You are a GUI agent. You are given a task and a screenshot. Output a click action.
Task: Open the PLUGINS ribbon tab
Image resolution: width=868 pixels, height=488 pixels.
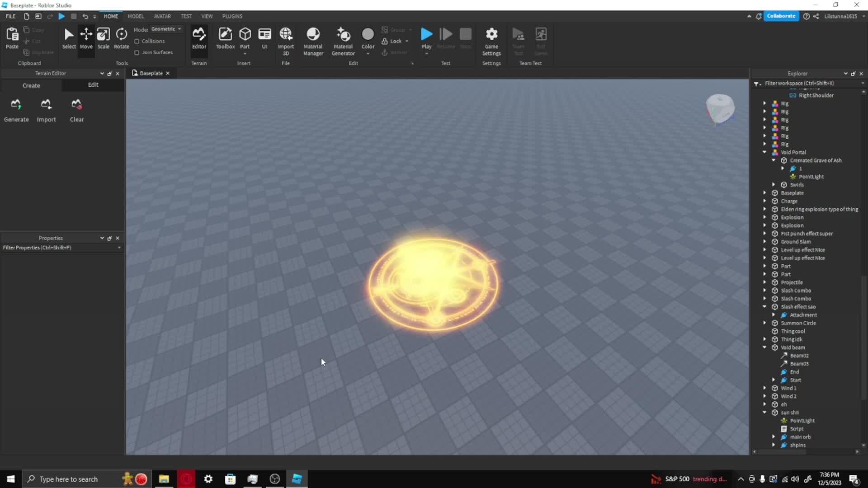(x=232, y=16)
